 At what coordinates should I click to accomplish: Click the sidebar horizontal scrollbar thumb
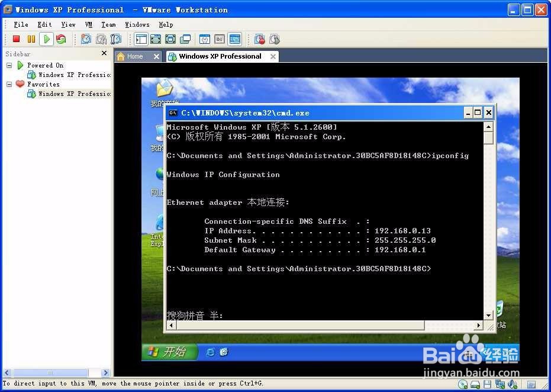point(50,372)
